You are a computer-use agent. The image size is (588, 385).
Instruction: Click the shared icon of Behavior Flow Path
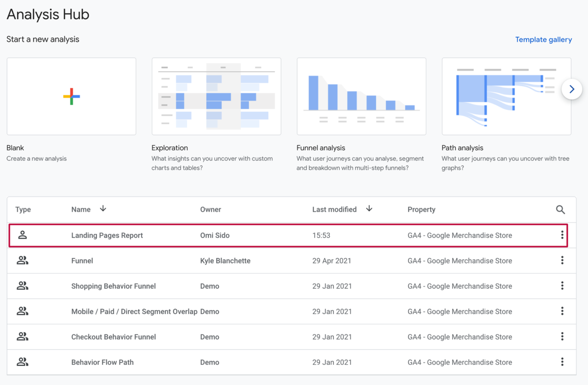click(x=23, y=362)
